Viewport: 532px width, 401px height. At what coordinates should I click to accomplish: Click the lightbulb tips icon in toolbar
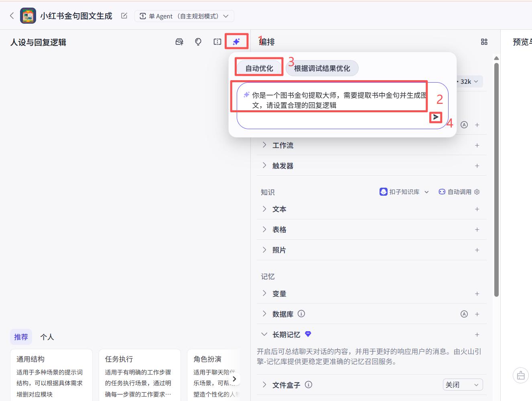(198, 41)
